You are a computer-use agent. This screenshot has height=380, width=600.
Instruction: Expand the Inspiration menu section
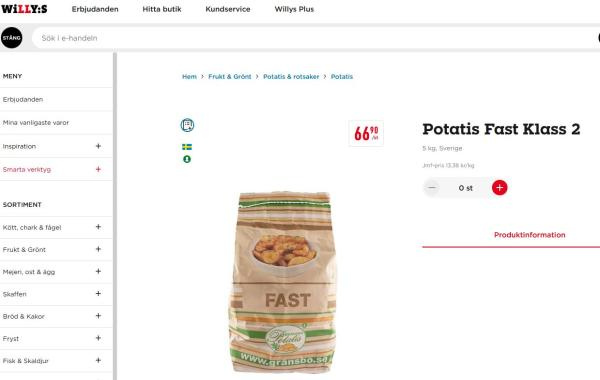pos(98,146)
